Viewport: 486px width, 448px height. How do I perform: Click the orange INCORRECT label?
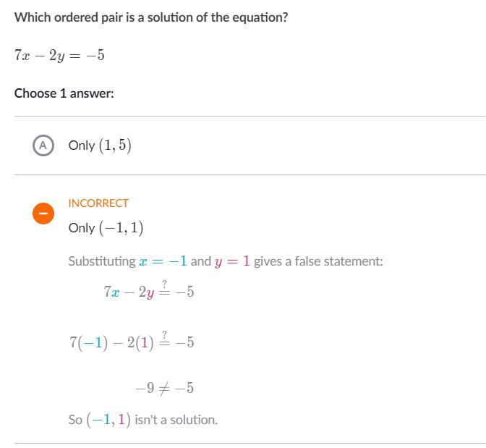tap(98, 203)
